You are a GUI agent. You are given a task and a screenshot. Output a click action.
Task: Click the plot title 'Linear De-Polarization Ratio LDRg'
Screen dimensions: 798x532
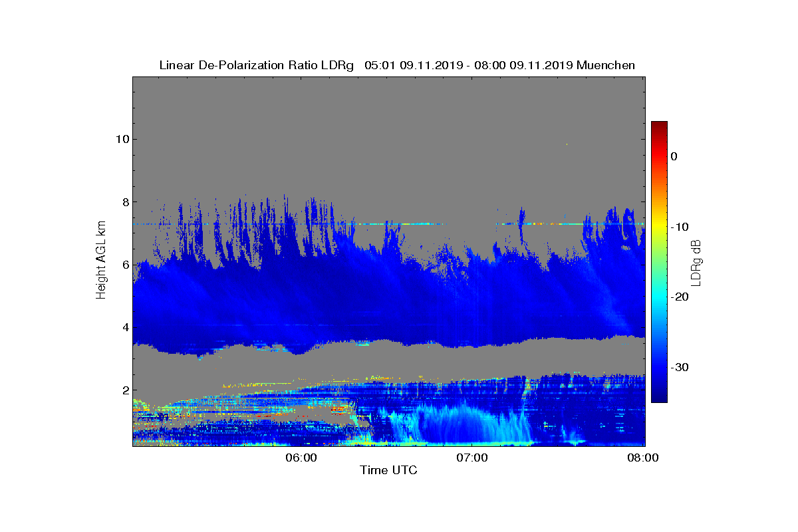(x=257, y=65)
